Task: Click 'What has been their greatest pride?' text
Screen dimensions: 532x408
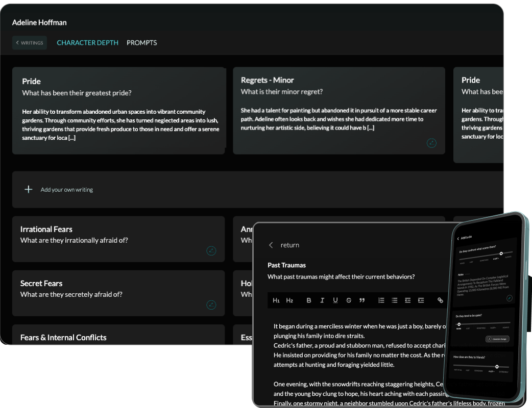Action: (77, 93)
